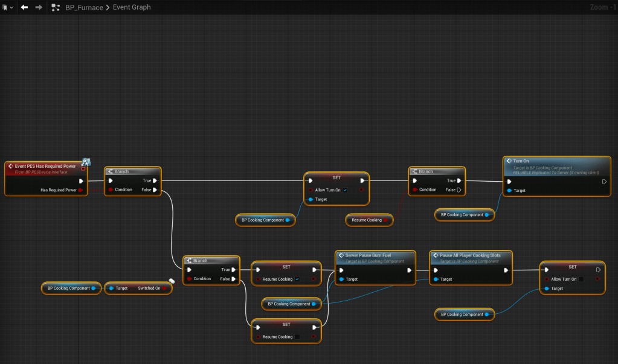The height and width of the screenshot is (364, 618).
Task: Check Allow Turn On in the right SET node
Action: point(581,279)
